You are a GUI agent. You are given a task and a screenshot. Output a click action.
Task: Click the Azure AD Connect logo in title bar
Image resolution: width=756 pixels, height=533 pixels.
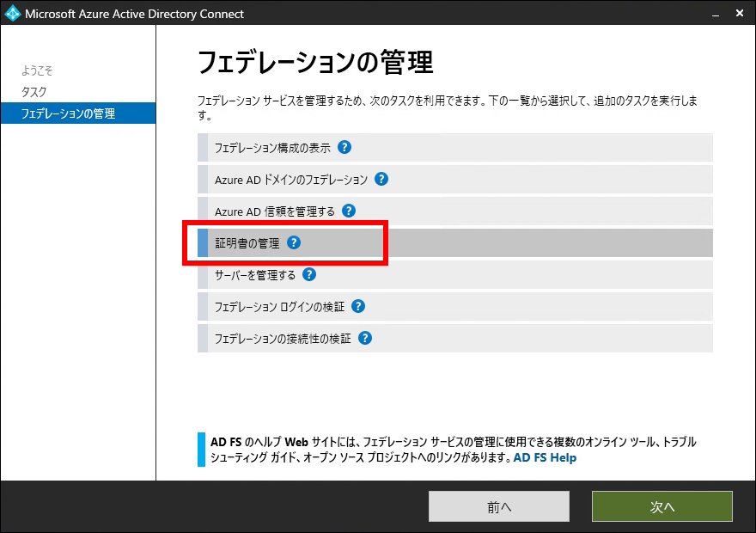pos(12,13)
